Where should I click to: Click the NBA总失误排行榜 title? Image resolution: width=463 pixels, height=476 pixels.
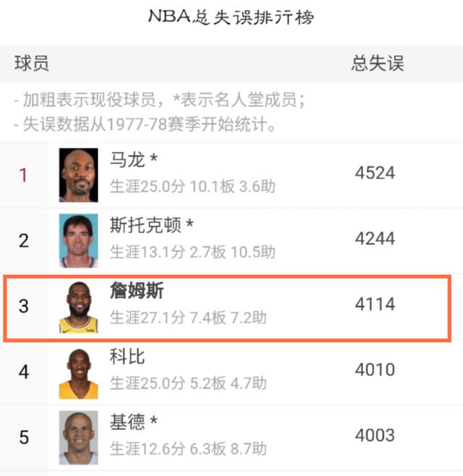click(x=231, y=17)
